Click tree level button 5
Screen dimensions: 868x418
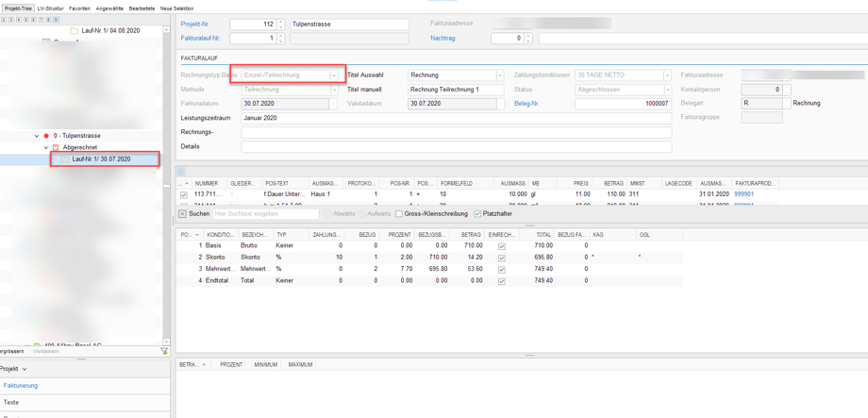[x=26, y=20]
